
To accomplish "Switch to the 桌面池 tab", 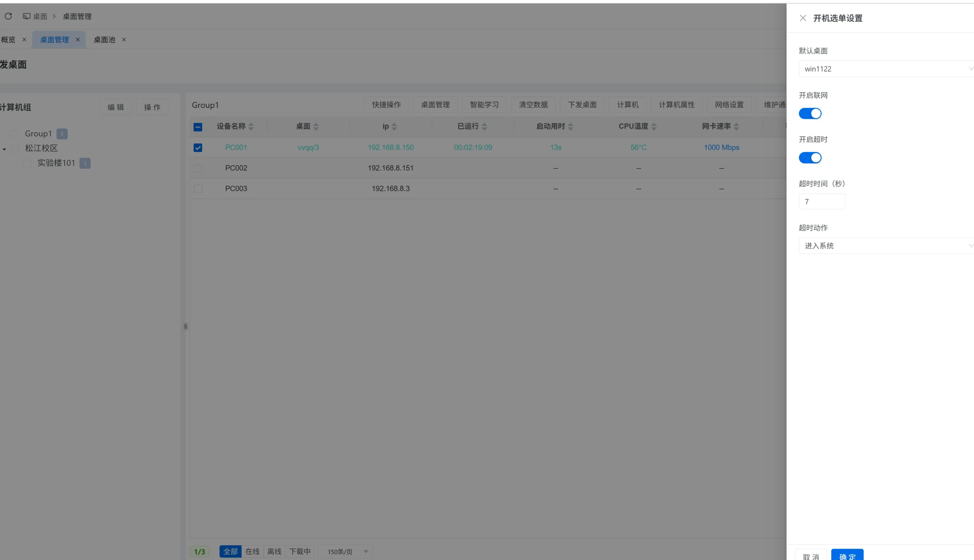I will pyautogui.click(x=104, y=40).
